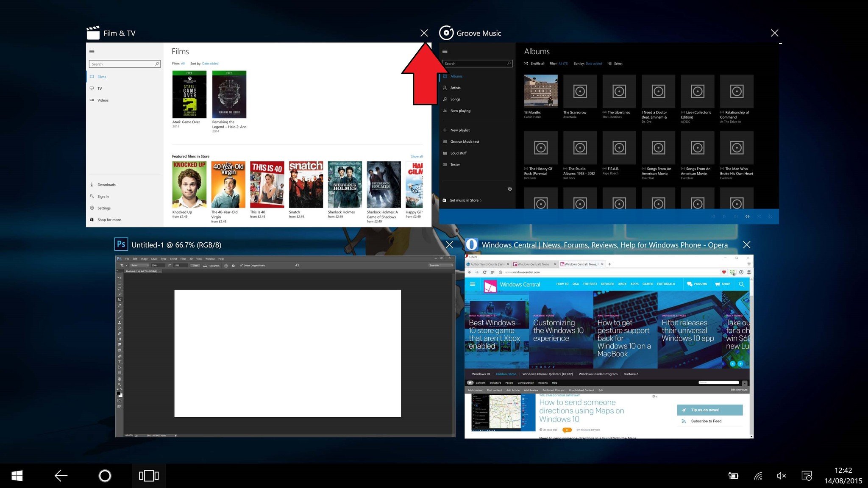Click Get music in Store in Groove
Viewport: 868px width, 488px height.
462,200
